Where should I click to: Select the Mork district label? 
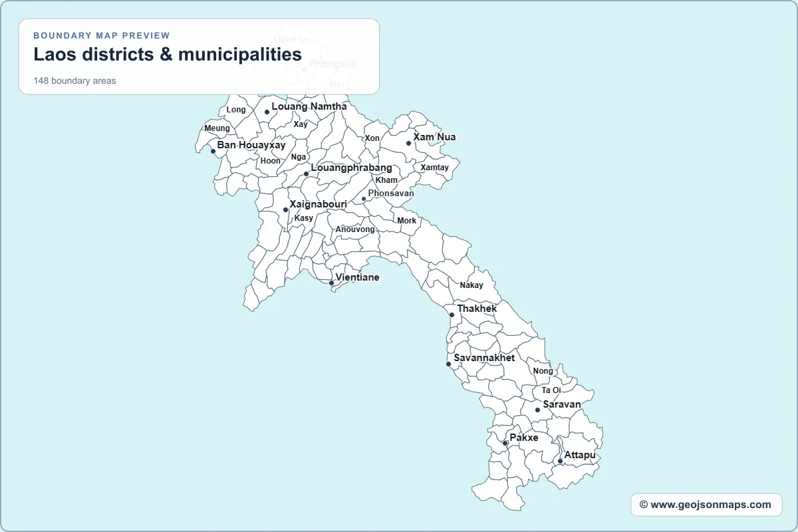tap(407, 221)
